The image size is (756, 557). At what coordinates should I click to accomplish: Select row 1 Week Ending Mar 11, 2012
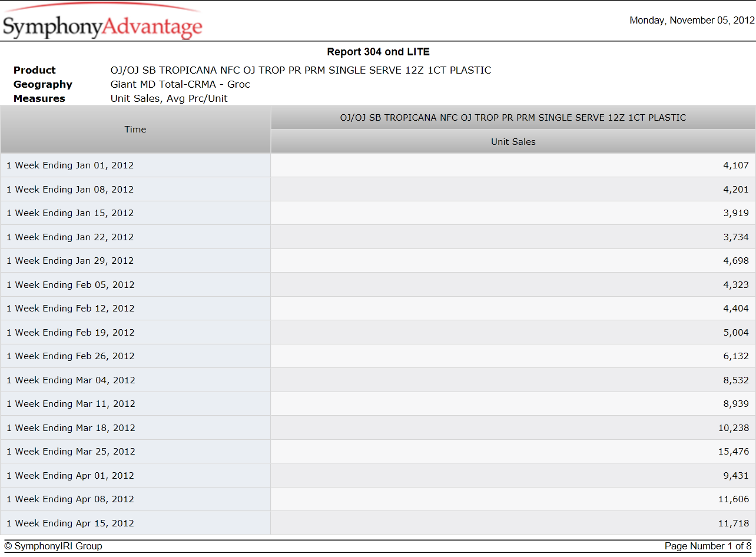[x=378, y=404]
